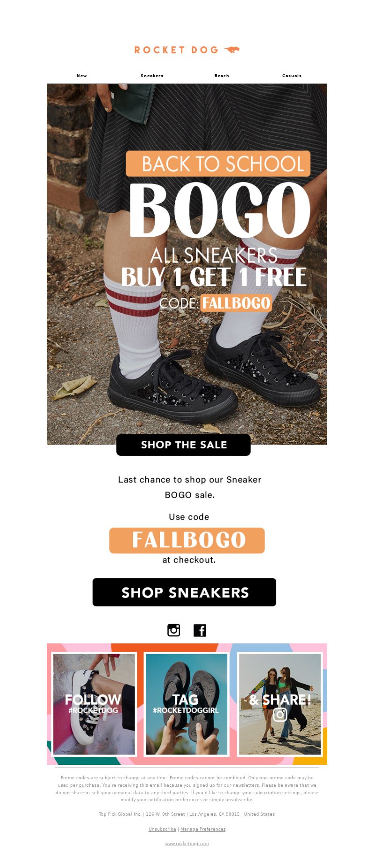
Task: Click the Shop The Sale button
Action: (183, 445)
